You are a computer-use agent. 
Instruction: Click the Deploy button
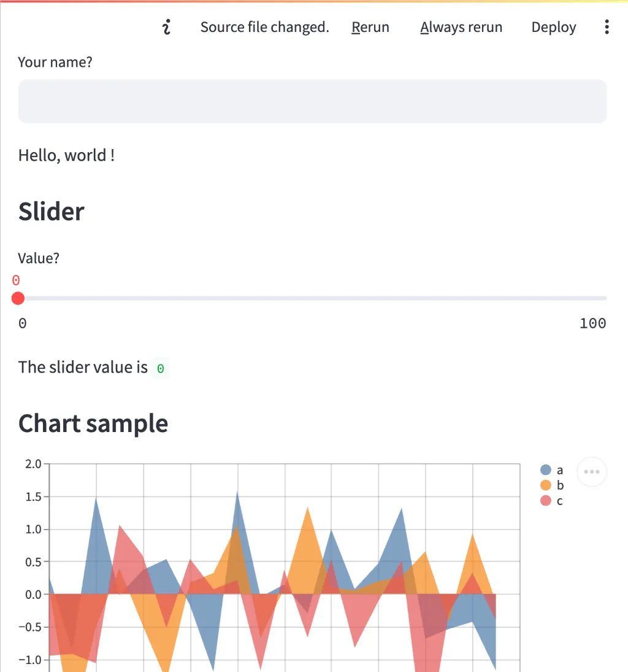(x=554, y=27)
